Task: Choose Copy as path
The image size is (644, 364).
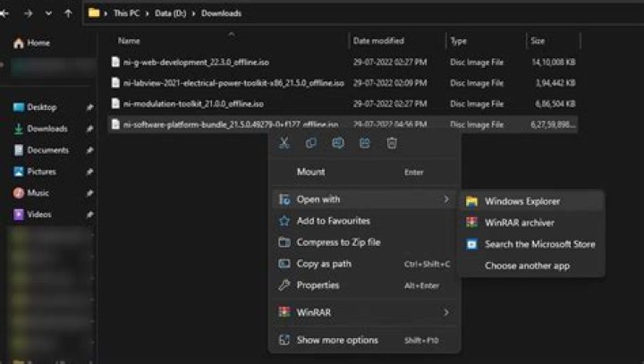Action: [x=364, y=264]
